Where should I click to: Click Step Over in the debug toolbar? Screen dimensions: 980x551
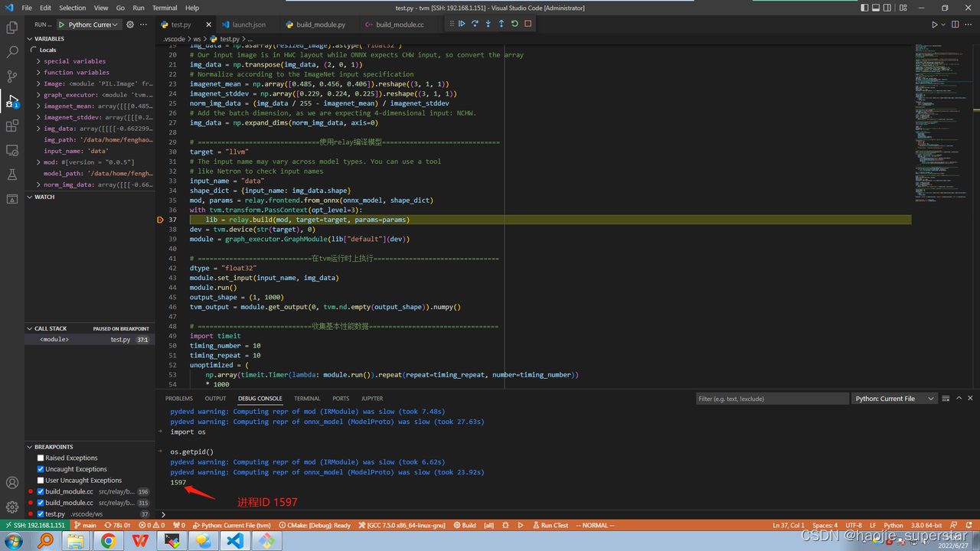(475, 24)
